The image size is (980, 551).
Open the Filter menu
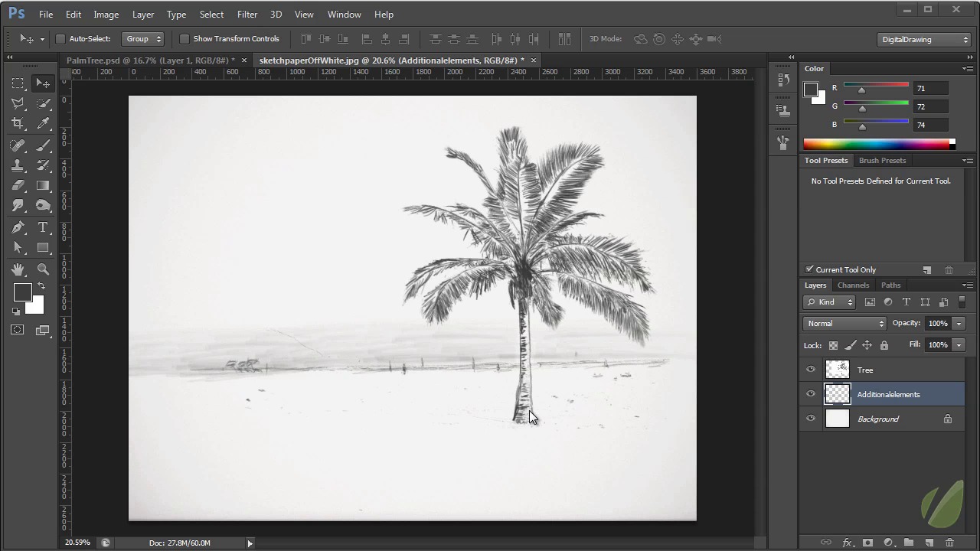coord(247,14)
